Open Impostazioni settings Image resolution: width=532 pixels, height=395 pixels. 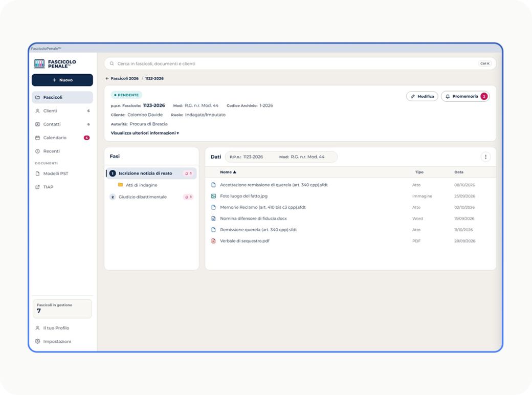[x=62, y=341]
